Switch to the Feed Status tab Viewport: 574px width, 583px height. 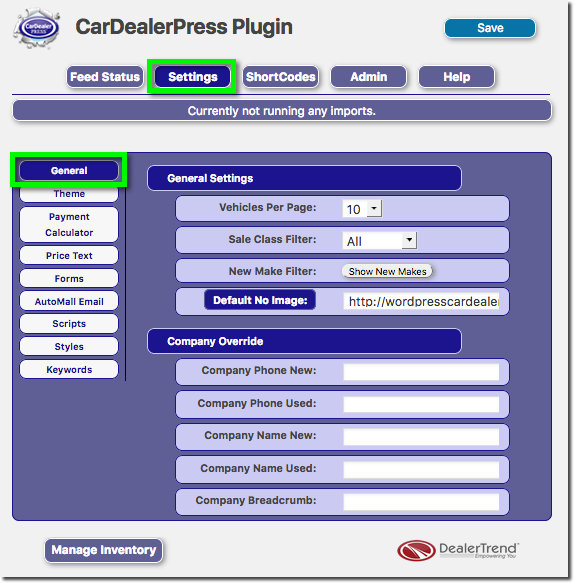pos(105,77)
